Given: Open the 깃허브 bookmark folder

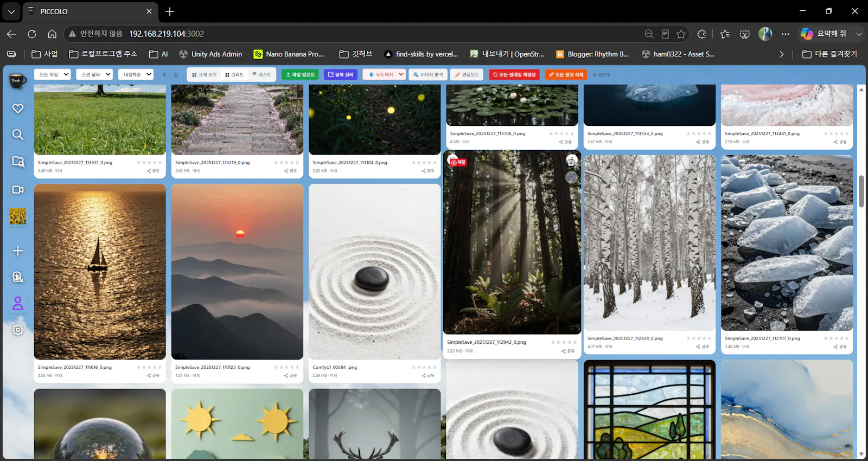Looking at the screenshot, I should click(x=356, y=54).
